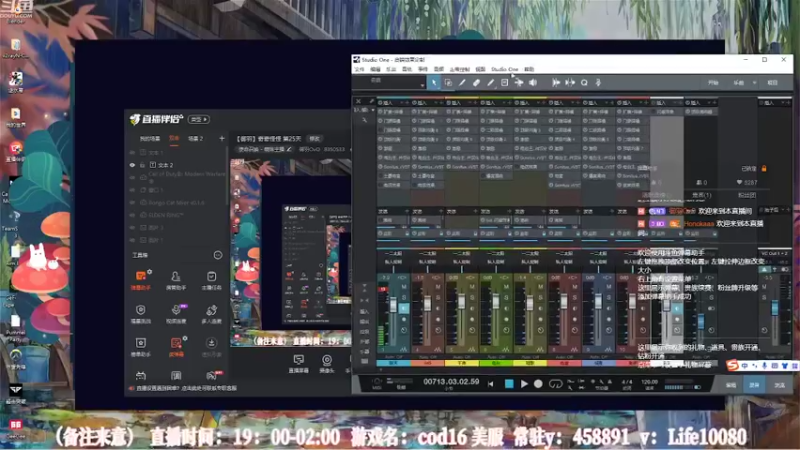This screenshot has height=450, width=800.
Task: Click the Play button in the transport
Action: pos(524,384)
